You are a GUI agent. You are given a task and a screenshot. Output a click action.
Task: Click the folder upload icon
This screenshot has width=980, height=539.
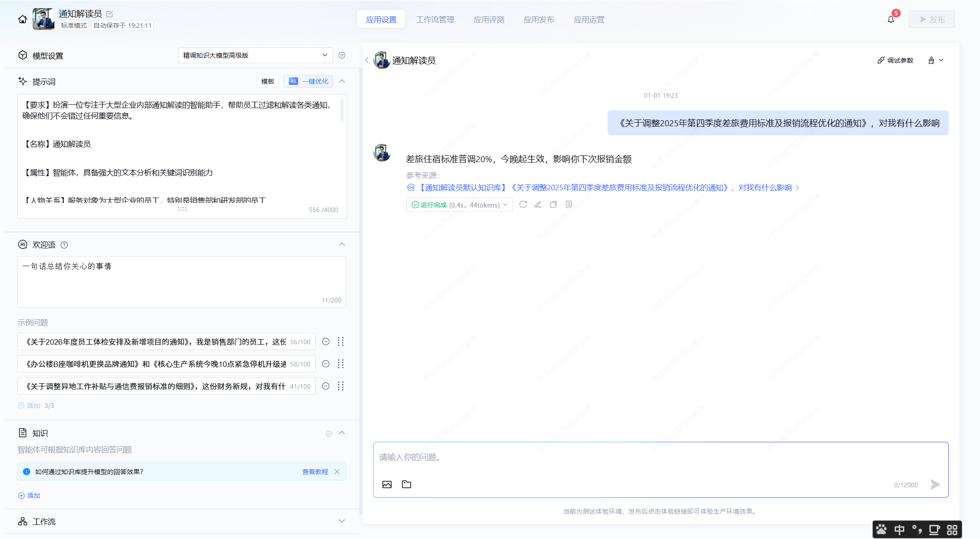[407, 485]
